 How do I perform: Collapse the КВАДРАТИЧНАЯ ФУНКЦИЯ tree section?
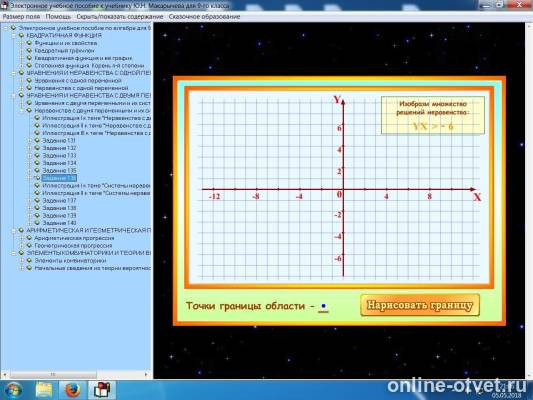point(14,35)
